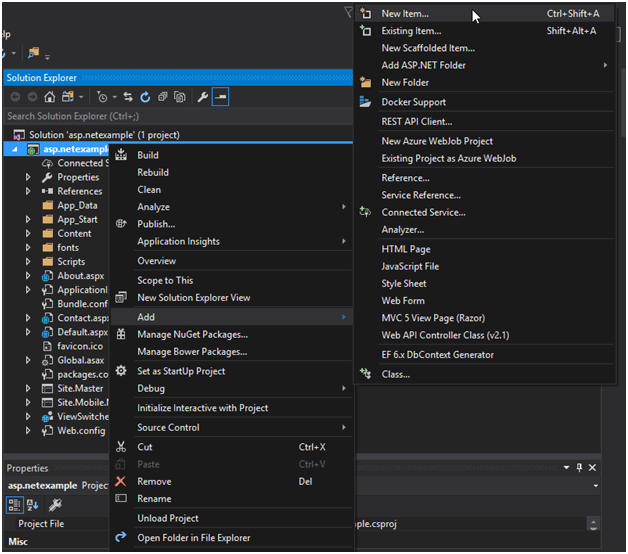Click the Sync with Active Document icon

[130, 97]
